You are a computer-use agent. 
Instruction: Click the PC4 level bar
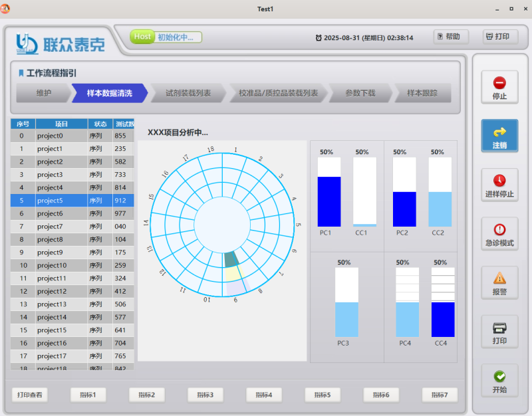click(408, 302)
